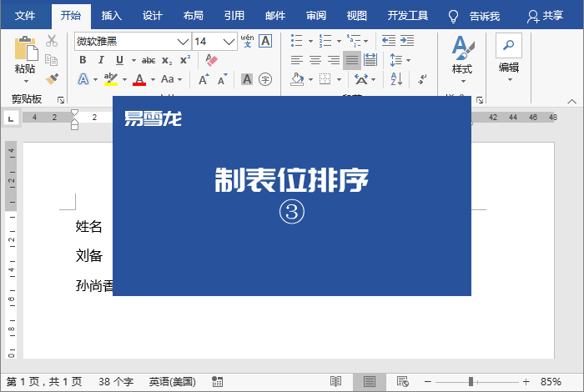Switch to the Review tab
Screen dimensions: 584x392
(316, 16)
